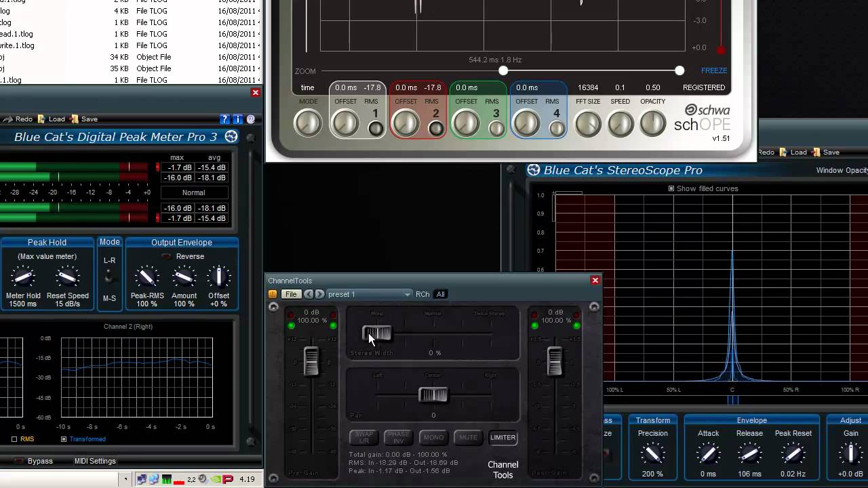This screenshot has height=488, width=868.
Task: Click channel 3 OFFSET knob in schOPE
Action: pyautogui.click(x=466, y=123)
